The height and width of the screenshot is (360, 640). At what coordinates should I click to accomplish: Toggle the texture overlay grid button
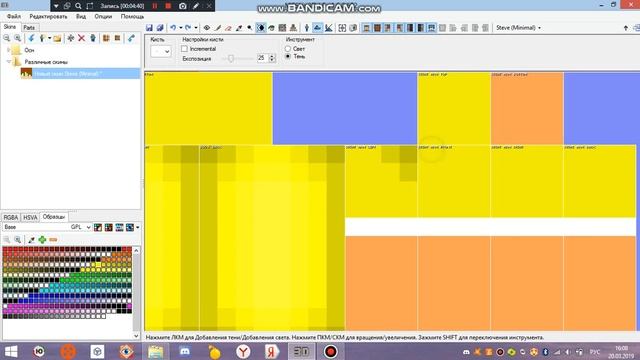(342, 28)
